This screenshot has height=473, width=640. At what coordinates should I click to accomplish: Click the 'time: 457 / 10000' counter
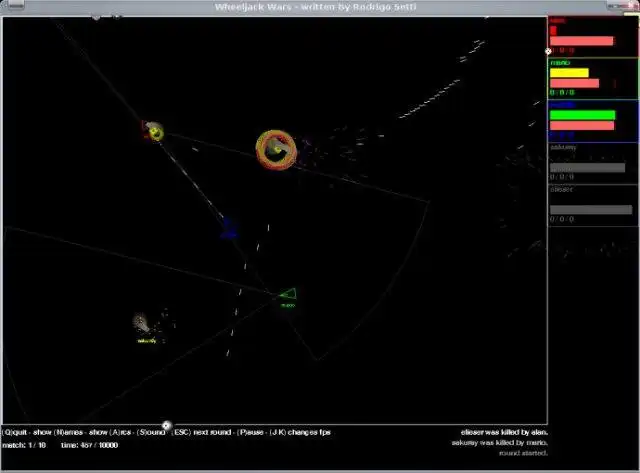[89, 445]
